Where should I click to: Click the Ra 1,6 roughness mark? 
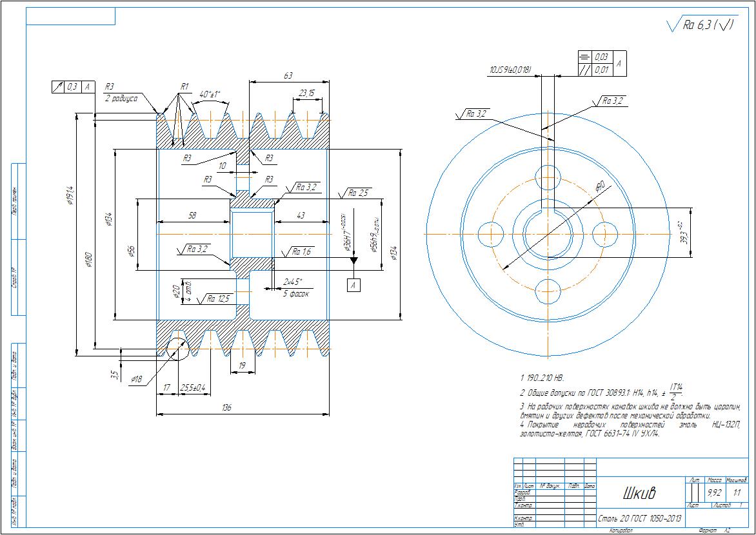click(302, 252)
